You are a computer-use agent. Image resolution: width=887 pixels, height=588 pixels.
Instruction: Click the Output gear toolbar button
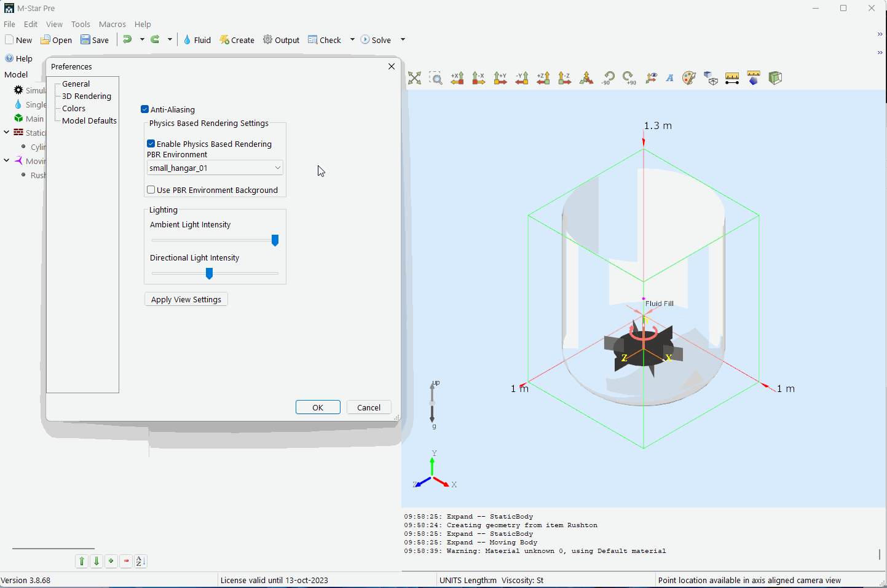pyautogui.click(x=281, y=40)
